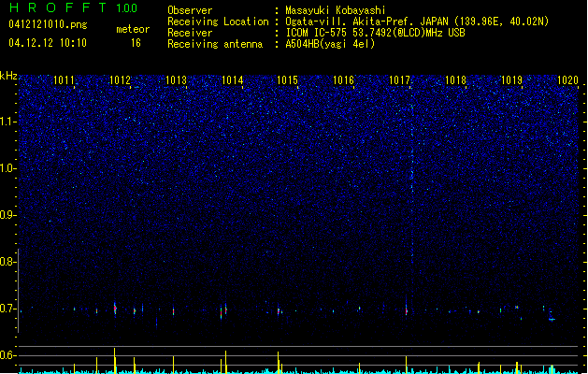Viewport: 588px width, 374px height.
Task: Click the antenna value A504HB(yagi 4el)
Action: pyautogui.click(x=330, y=44)
